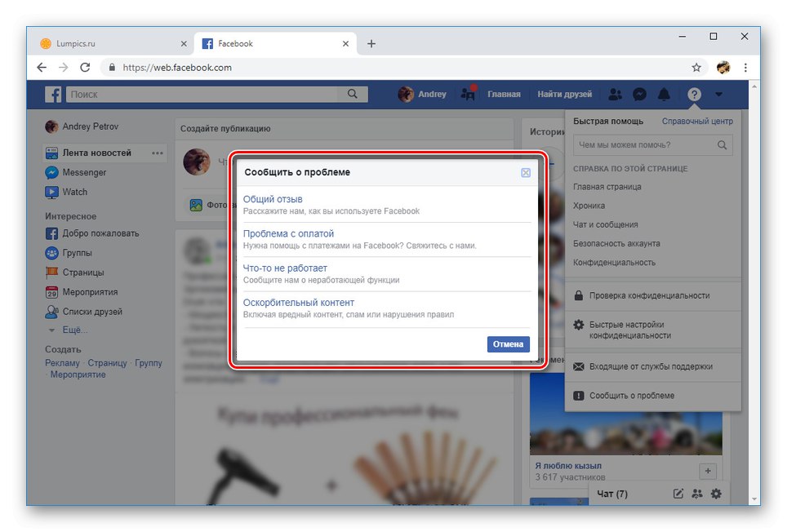Click Входящие от службы поддержки envelope icon

[578, 366]
